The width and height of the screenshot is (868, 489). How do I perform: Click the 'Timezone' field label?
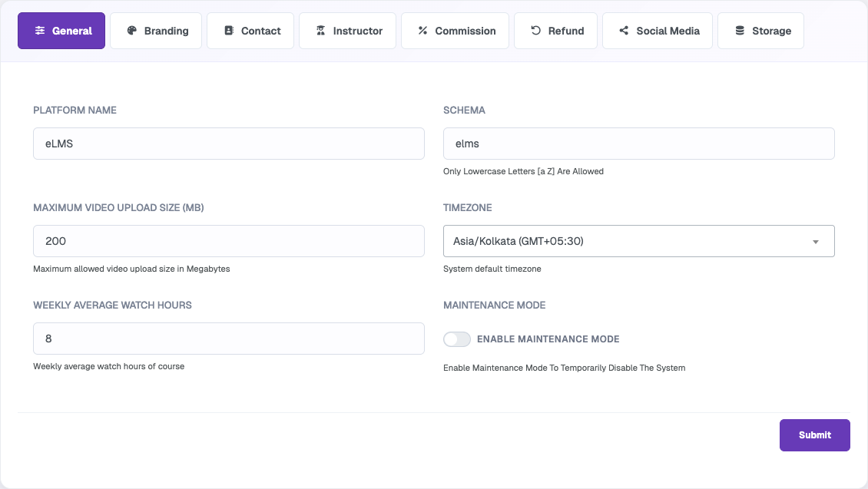pos(467,207)
